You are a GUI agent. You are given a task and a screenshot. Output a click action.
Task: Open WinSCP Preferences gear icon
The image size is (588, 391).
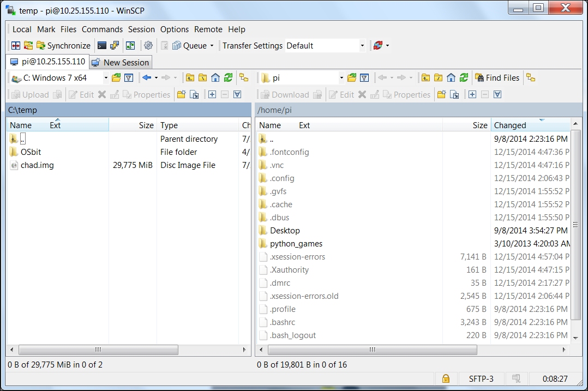coord(148,46)
